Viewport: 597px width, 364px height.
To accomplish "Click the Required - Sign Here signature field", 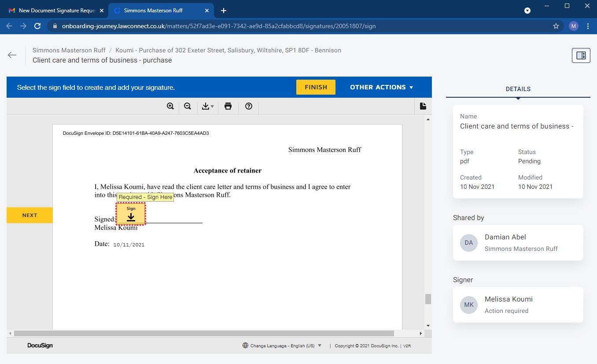I will tap(131, 214).
